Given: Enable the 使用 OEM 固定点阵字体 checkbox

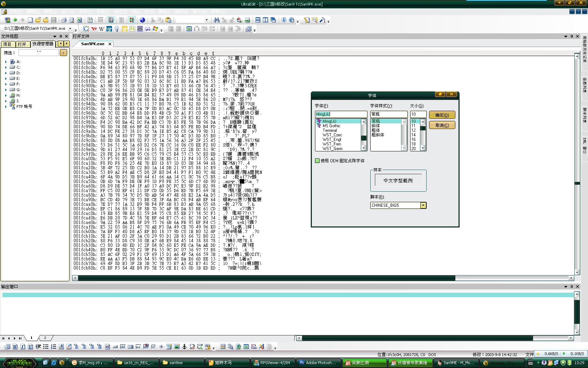Looking at the screenshot, I should (x=317, y=161).
